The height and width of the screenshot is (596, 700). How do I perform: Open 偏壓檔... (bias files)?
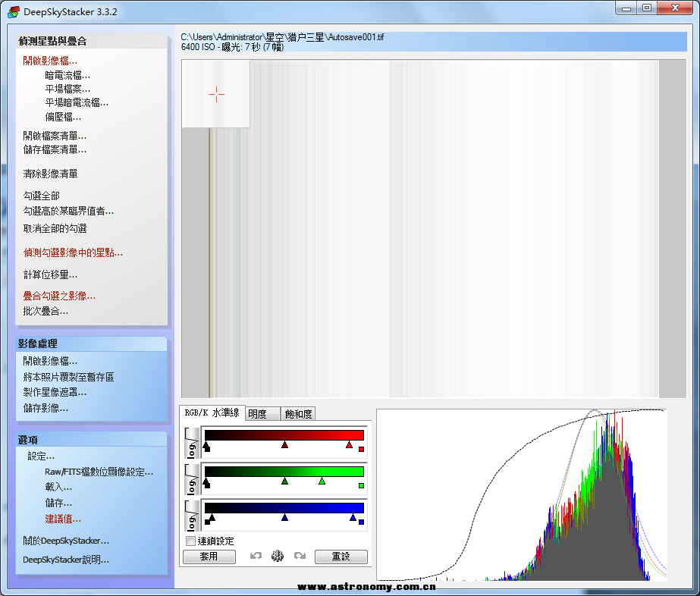63,117
